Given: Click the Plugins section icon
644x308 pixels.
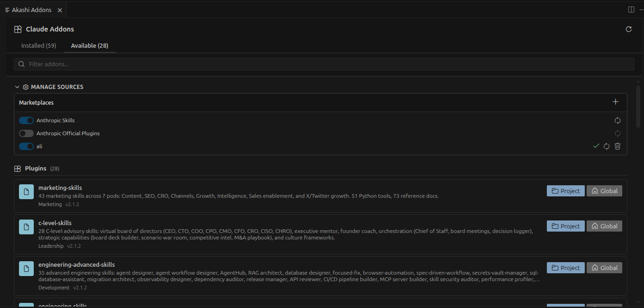Looking at the screenshot, I should (x=18, y=169).
